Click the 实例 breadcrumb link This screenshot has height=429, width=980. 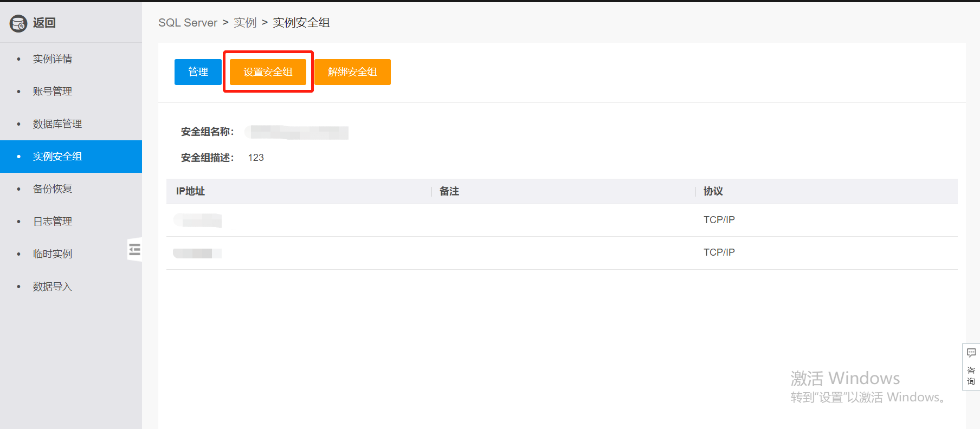(x=245, y=23)
